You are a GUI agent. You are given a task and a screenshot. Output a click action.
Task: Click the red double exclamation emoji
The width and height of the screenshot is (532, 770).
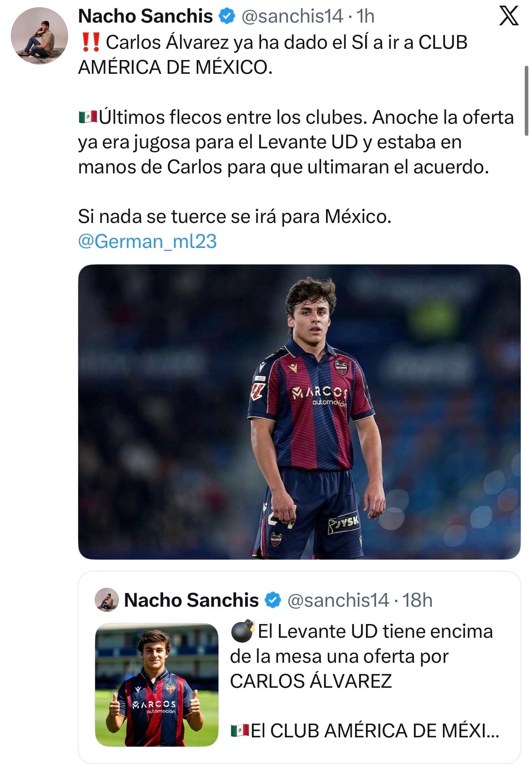[x=90, y=42]
